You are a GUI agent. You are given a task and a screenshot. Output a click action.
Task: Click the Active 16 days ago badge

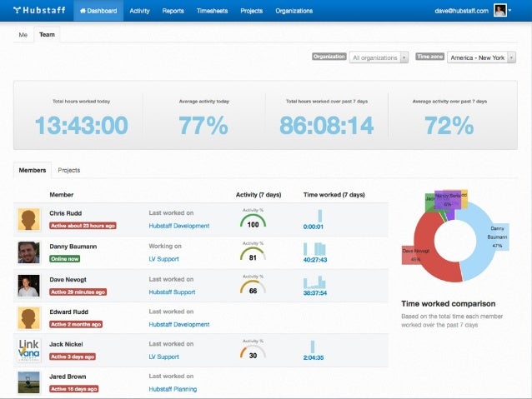73,389
